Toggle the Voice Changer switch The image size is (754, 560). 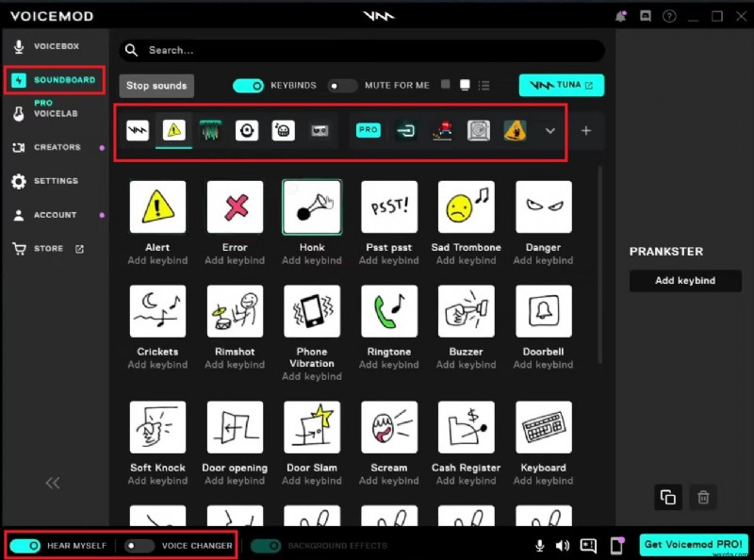(139, 546)
